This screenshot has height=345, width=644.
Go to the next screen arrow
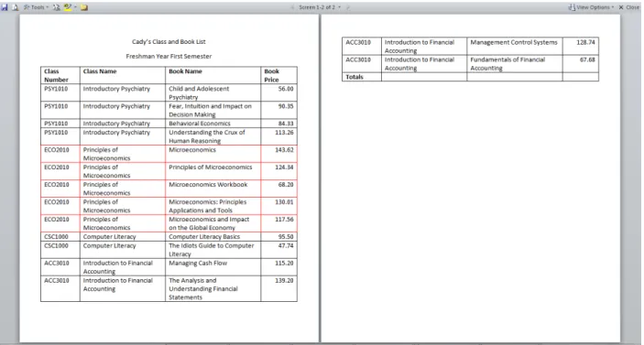(x=348, y=7)
